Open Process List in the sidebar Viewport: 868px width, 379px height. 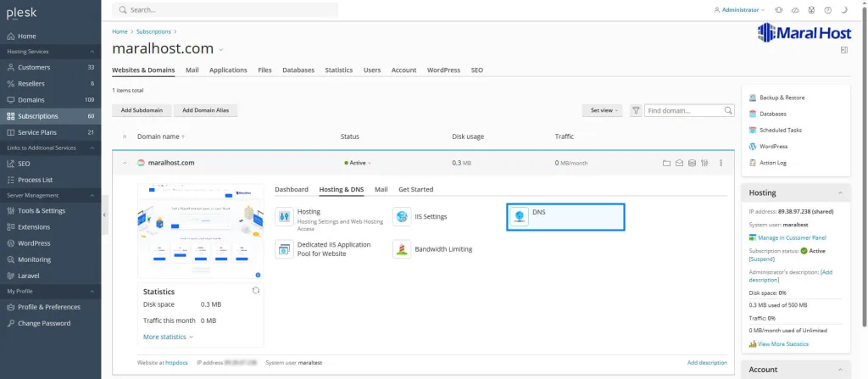coord(50,180)
